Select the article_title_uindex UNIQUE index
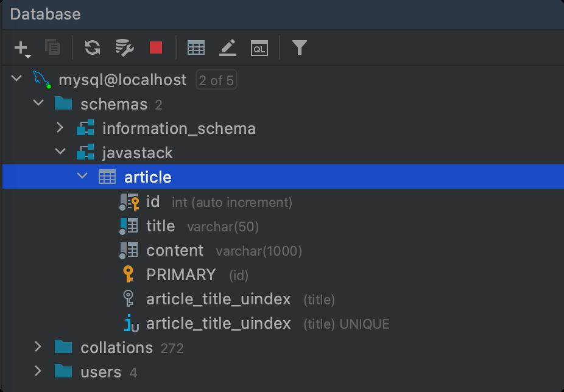The height and width of the screenshot is (392, 564). point(219,323)
